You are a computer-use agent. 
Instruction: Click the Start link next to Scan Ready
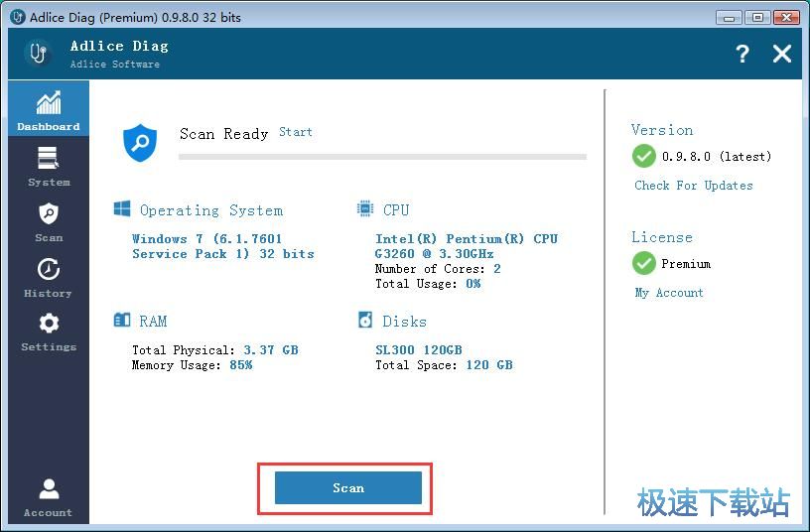tap(296, 132)
